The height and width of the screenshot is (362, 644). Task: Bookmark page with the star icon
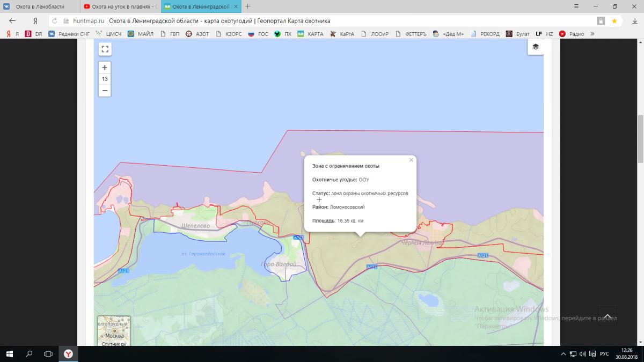[614, 21]
